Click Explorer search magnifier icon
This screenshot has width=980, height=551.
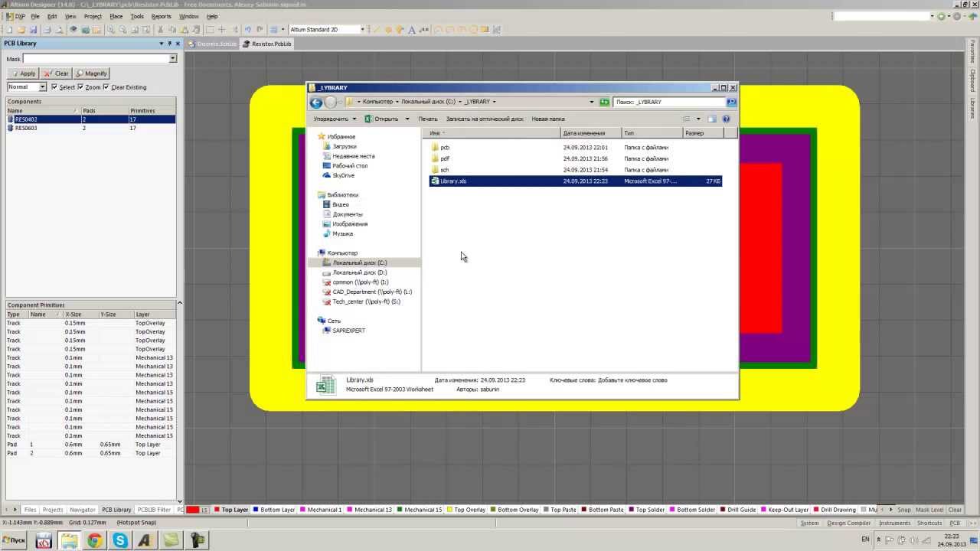pyautogui.click(x=730, y=102)
